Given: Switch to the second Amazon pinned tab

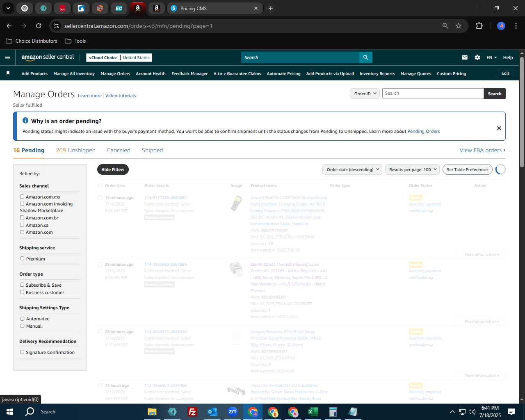Looking at the screenshot, I should [x=156, y=8].
